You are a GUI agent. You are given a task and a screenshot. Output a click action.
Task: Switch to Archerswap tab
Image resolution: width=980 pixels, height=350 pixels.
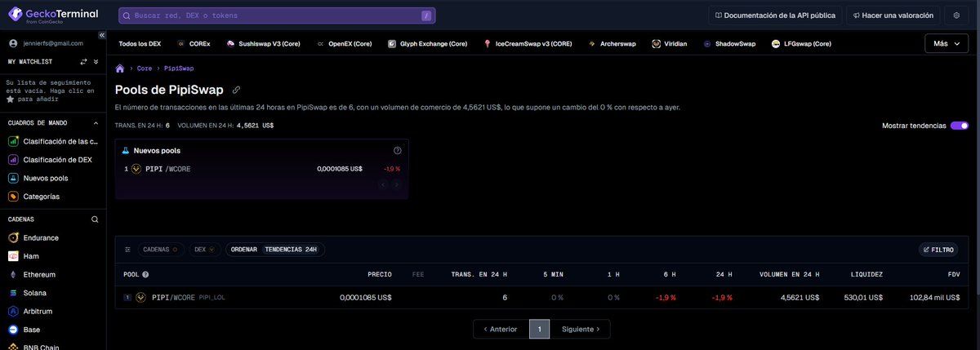click(x=612, y=43)
